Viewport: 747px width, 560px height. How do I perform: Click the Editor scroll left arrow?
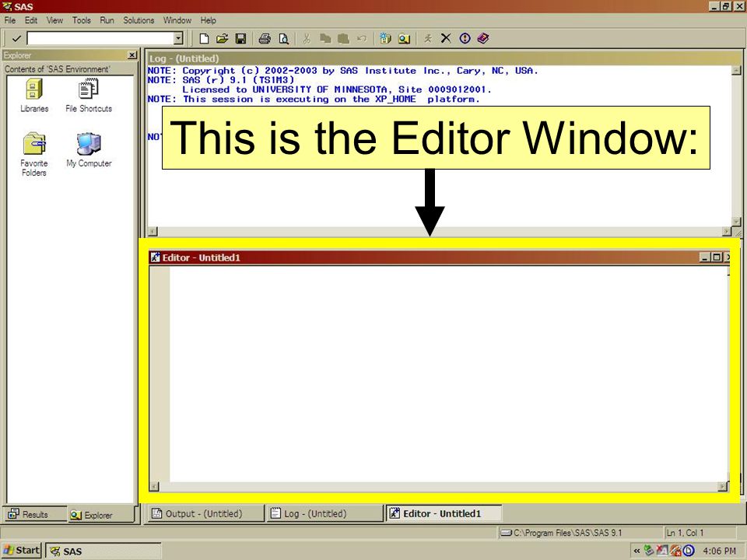154,486
